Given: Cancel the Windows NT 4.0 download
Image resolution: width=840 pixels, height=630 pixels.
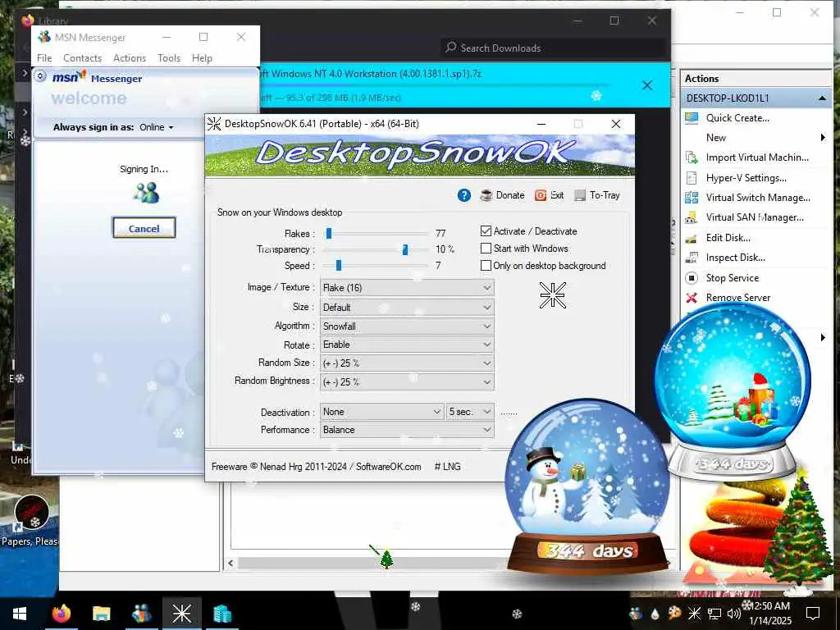Looking at the screenshot, I should (x=647, y=85).
